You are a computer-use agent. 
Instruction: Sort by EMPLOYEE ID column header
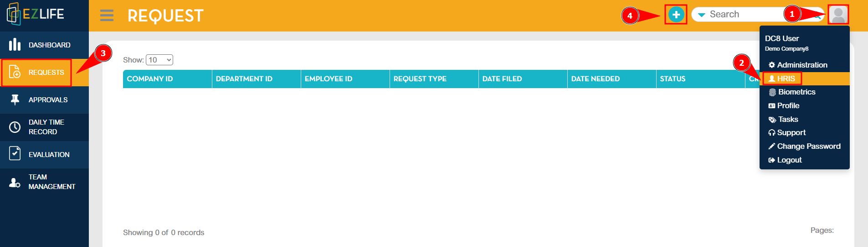pos(345,79)
